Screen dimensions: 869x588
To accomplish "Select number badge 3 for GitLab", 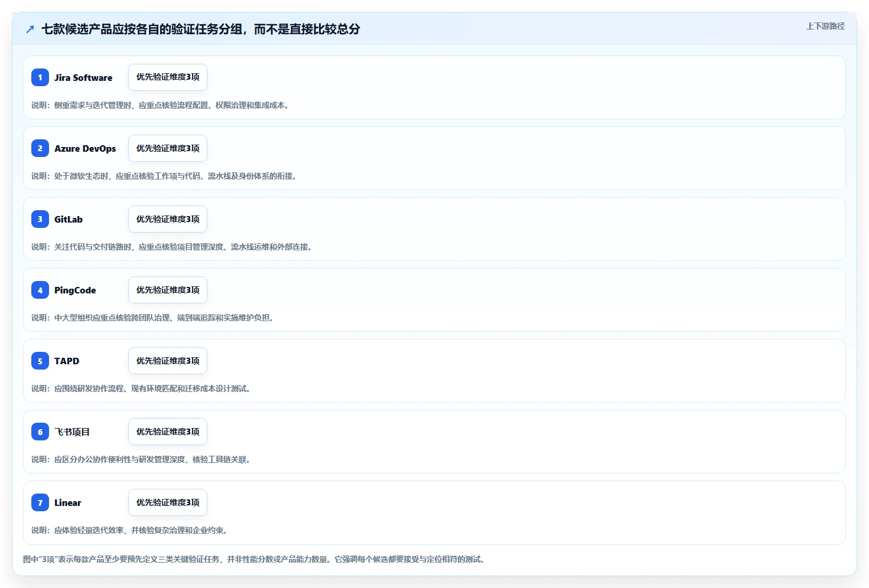I will pyautogui.click(x=40, y=219).
